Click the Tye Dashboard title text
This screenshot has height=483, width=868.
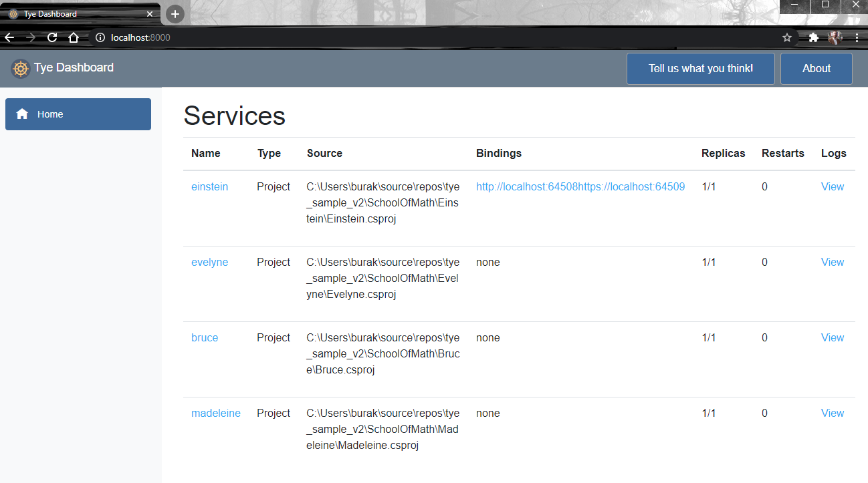[74, 67]
